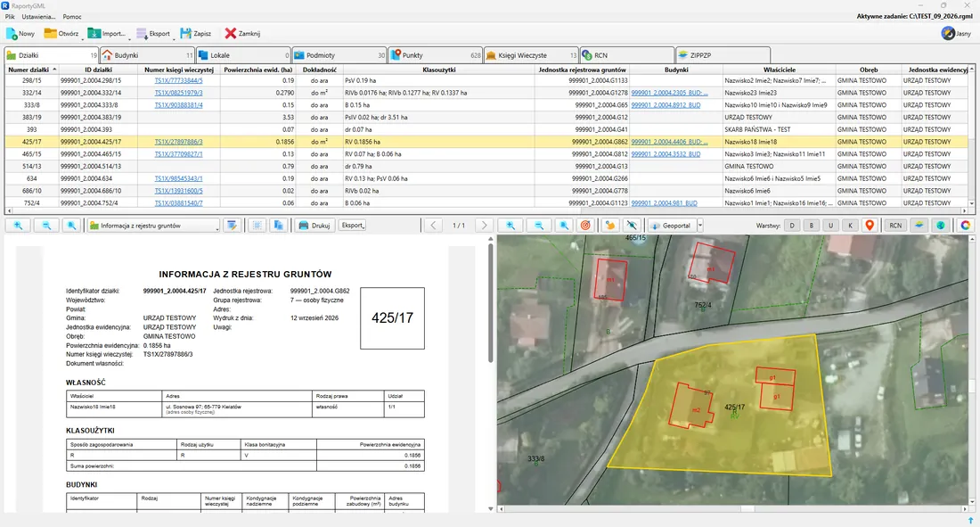This screenshot has height=527, width=980.
Task: Switch to the Budynki tab
Action: [148, 55]
